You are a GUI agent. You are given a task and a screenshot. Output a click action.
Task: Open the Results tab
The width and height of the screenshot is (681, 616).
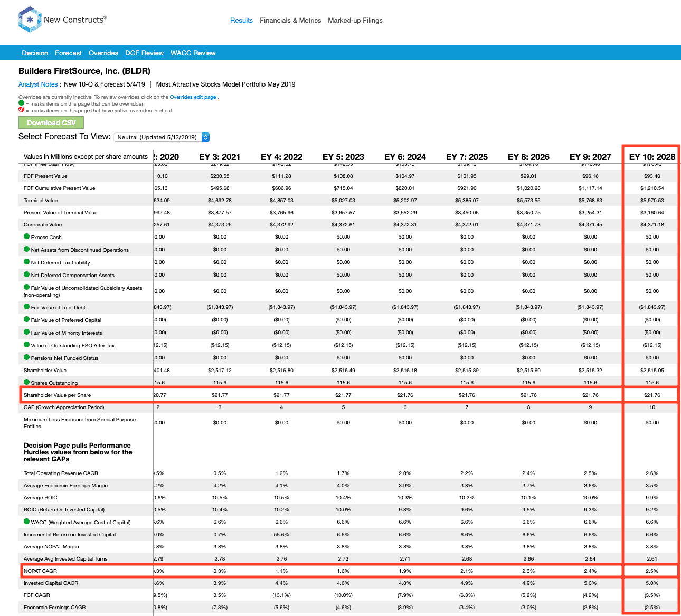[241, 21]
